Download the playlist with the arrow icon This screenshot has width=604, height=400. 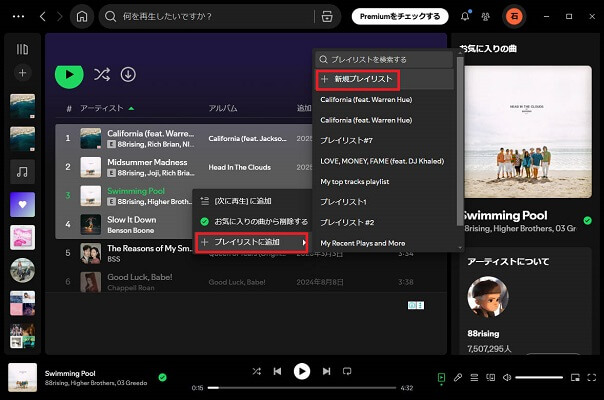click(x=128, y=74)
